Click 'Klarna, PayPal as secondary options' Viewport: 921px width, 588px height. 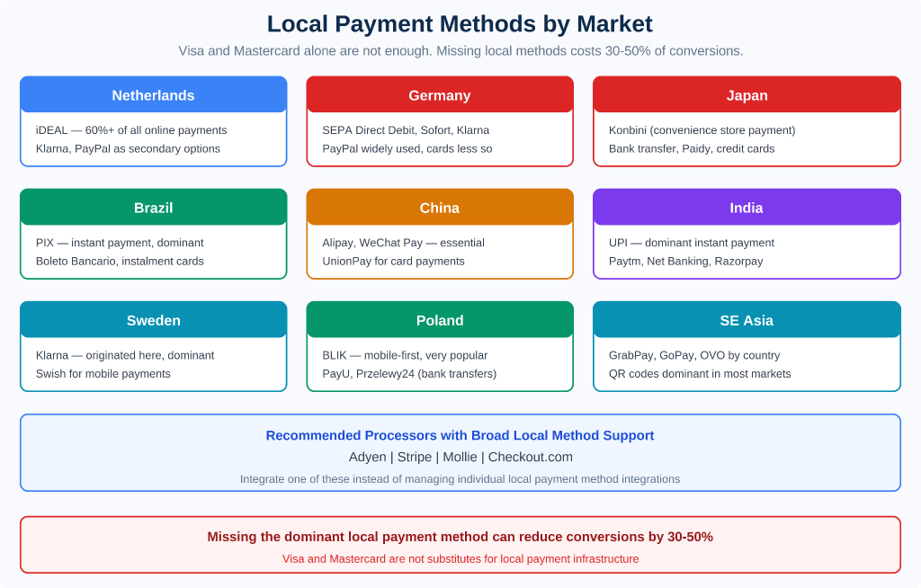128,148
